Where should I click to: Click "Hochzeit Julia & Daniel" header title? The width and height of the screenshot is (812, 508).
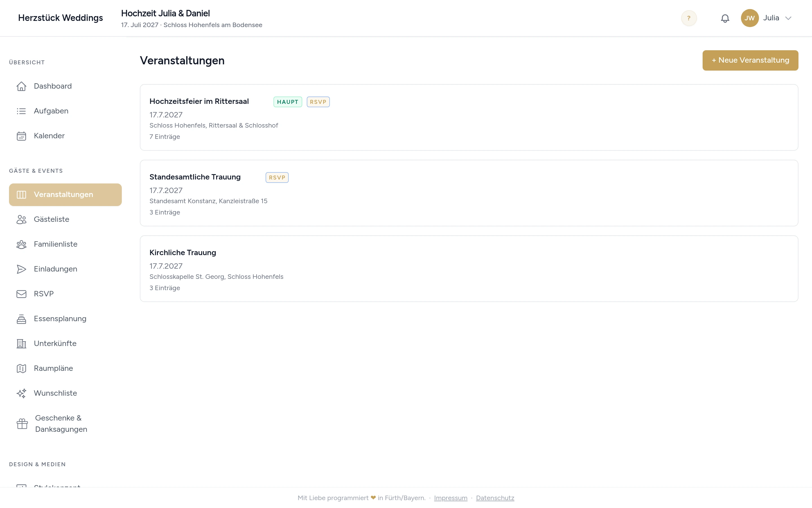[x=166, y=14]
